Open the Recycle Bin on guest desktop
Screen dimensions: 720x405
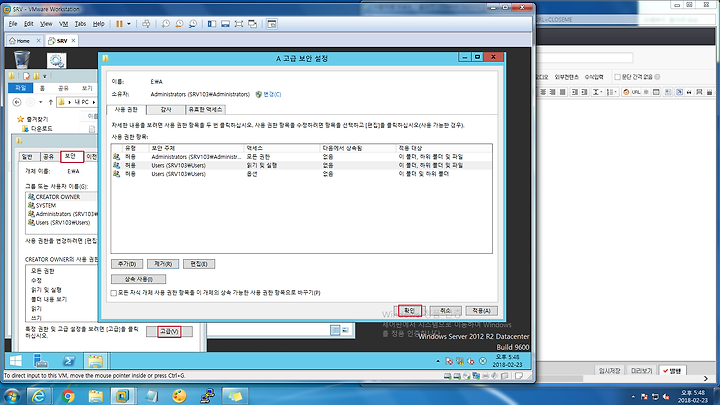22,60
